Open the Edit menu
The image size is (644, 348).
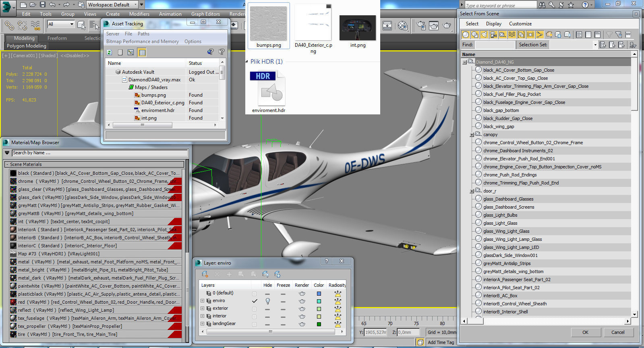pos(26,14)
